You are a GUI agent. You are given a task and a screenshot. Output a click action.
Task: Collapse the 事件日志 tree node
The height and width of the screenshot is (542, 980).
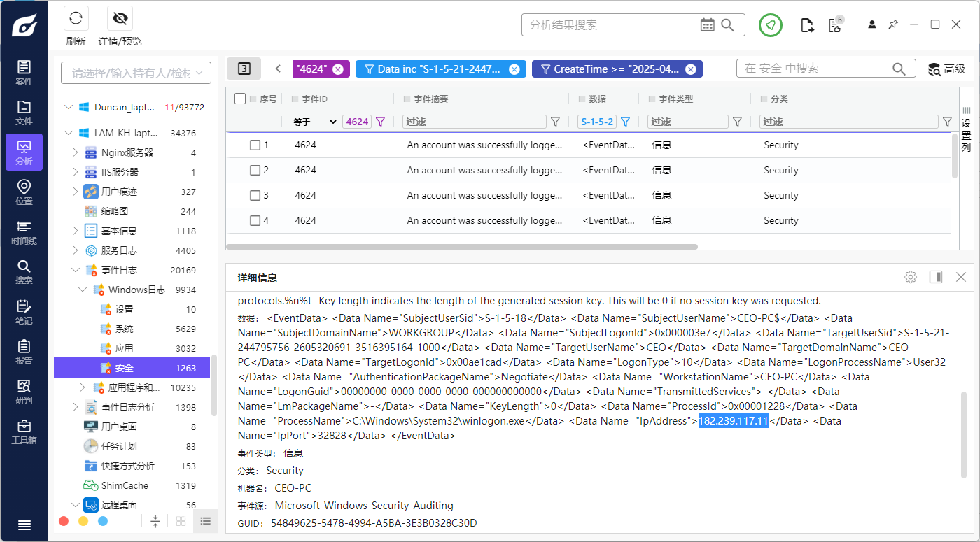[76, 270]
